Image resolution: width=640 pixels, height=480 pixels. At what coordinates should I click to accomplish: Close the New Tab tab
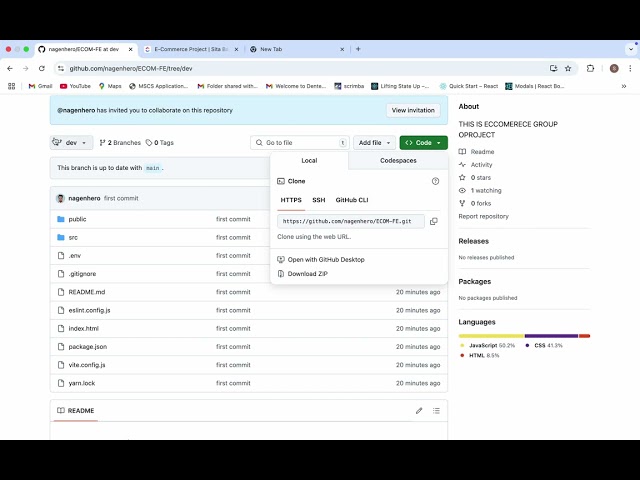[x=342, y=49]
